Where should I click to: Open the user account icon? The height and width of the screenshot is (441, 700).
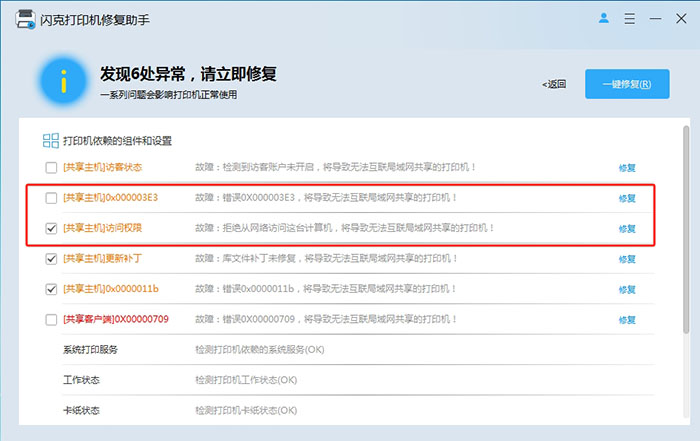click(604, 18)
